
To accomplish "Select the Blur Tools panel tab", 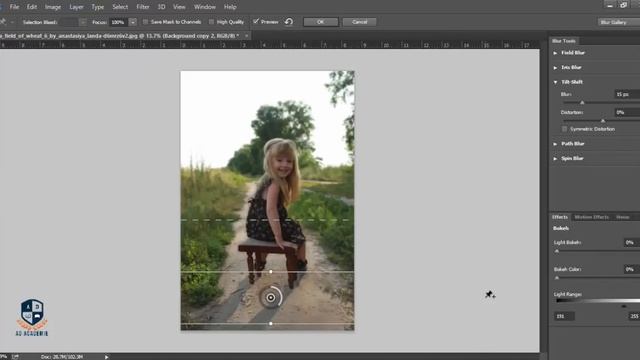I will coord(564,41).
